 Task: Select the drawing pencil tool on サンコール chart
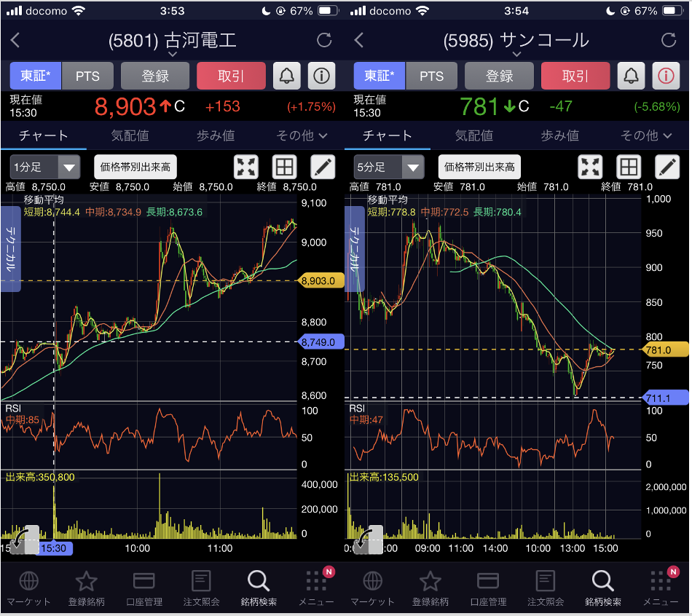(667, 167)
